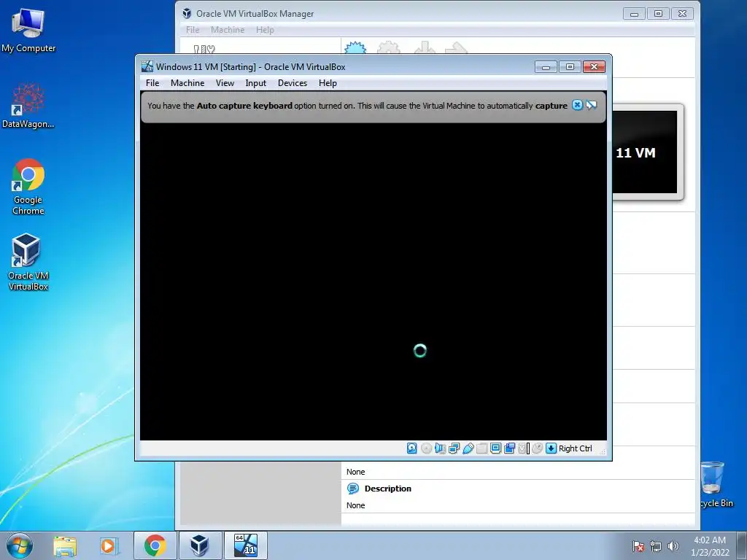The height and width of the screenshot is (560, 747).
Task: Click the display indicator in status bar
Action: pyautogui.click(x=495, y=448)
